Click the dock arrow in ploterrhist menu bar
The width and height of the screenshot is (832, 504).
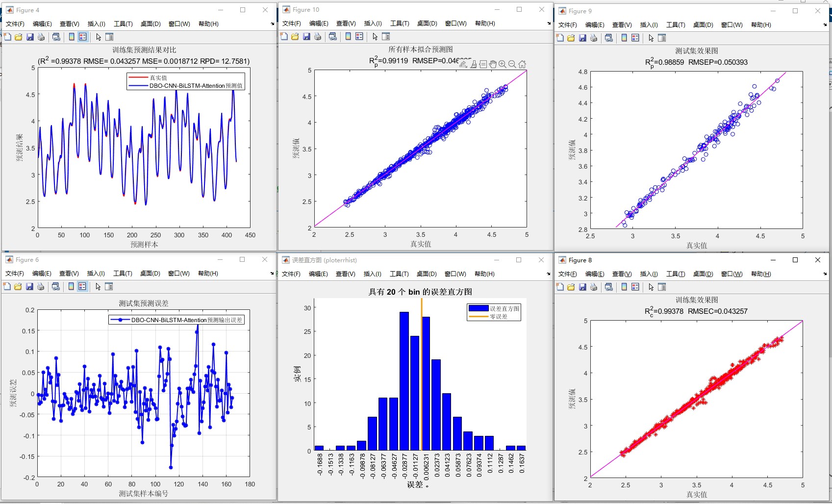pos(548,274)
